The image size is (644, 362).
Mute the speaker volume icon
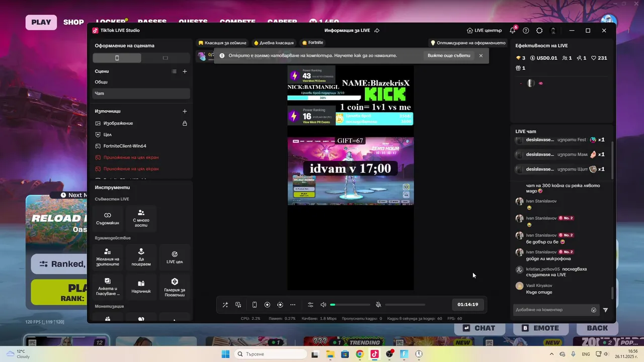323,305
